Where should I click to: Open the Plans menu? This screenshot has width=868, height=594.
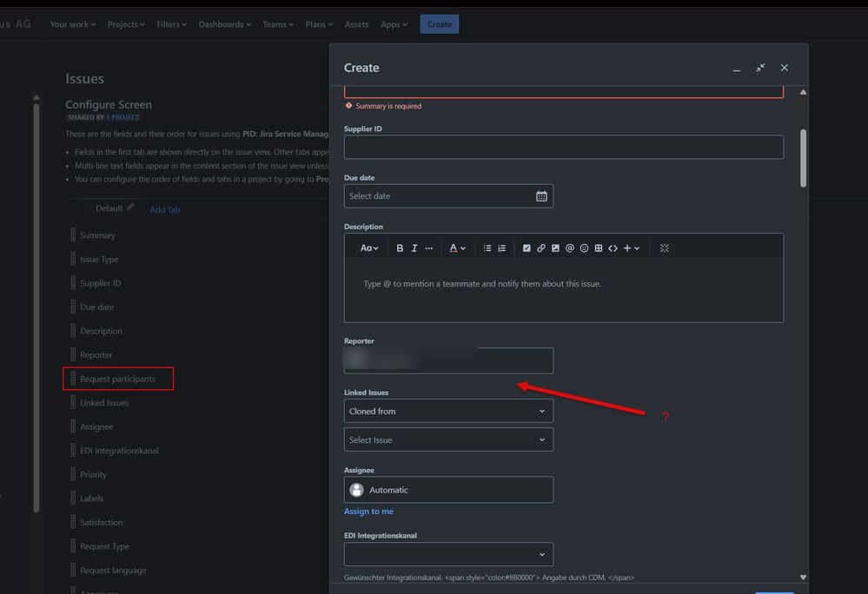pyautogui.click(x=319, y=24)
